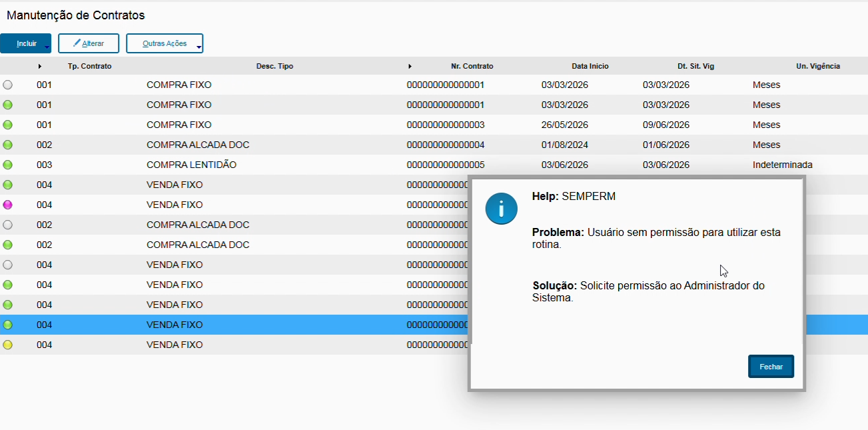
Task: Click the arrow before Nr. Contrato header
Action: [x=410, y=66]
